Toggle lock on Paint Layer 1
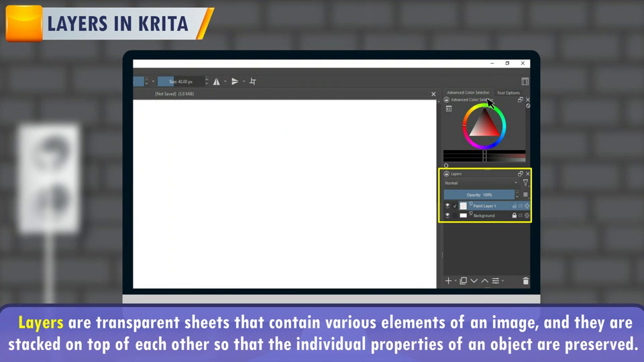 coord(515,206)
